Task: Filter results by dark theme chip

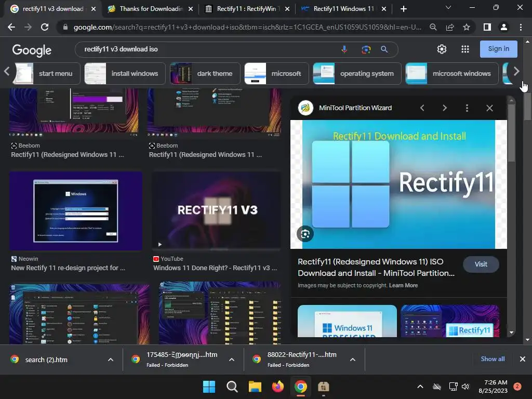Action: click(205, 74)
